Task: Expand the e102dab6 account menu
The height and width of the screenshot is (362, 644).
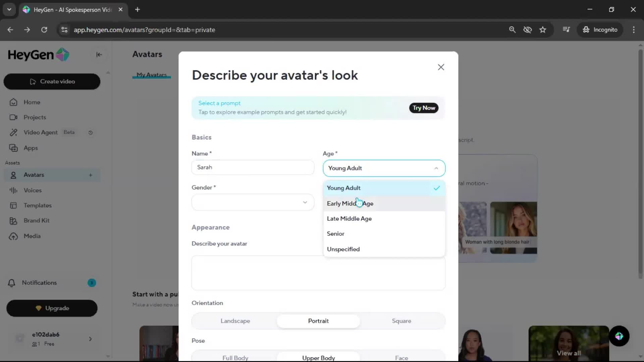Action: pyautogui.click(x=90, y=339)
